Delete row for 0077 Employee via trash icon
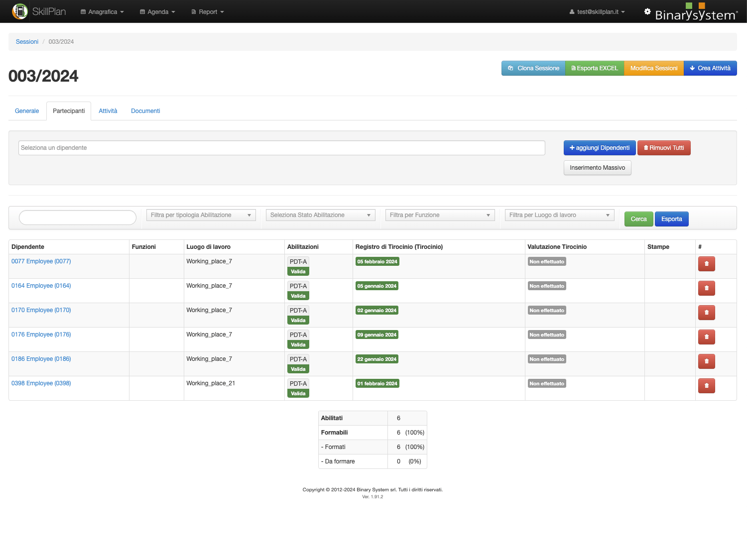This screenshot has height=560, width=747. tap(706, 264)
